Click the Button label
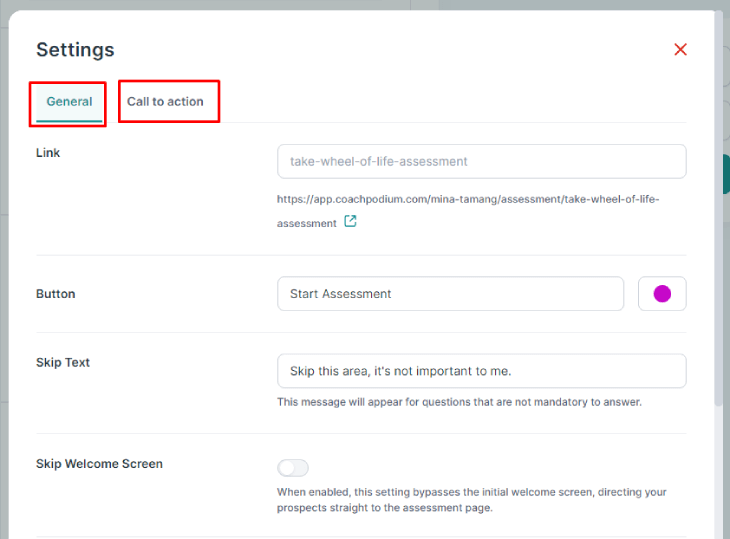This screenshot has height=539, width=730. pyautogui.click(x=55, y=294)
